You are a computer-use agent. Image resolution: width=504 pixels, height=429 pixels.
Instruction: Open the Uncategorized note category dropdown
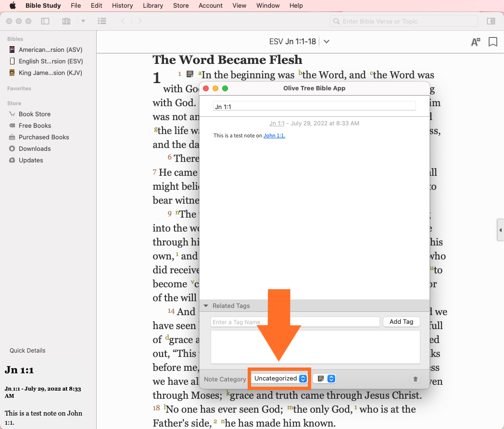coord(280,379)
